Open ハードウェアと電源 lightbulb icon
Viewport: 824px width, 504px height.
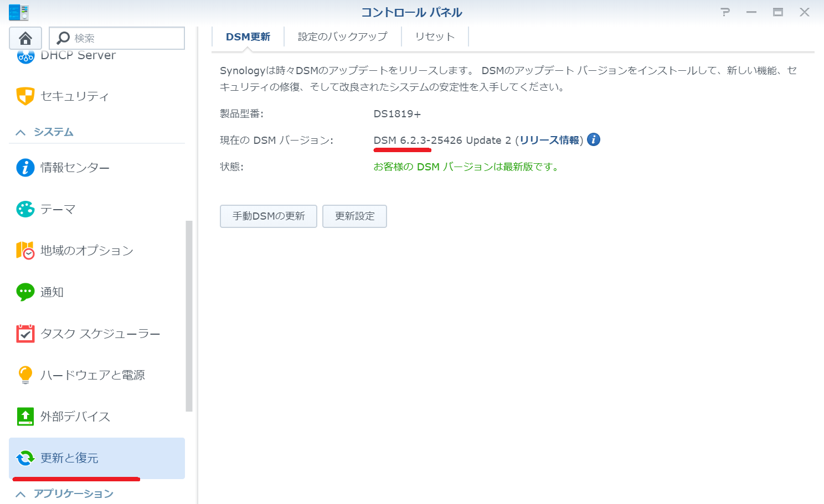(25, 375)
